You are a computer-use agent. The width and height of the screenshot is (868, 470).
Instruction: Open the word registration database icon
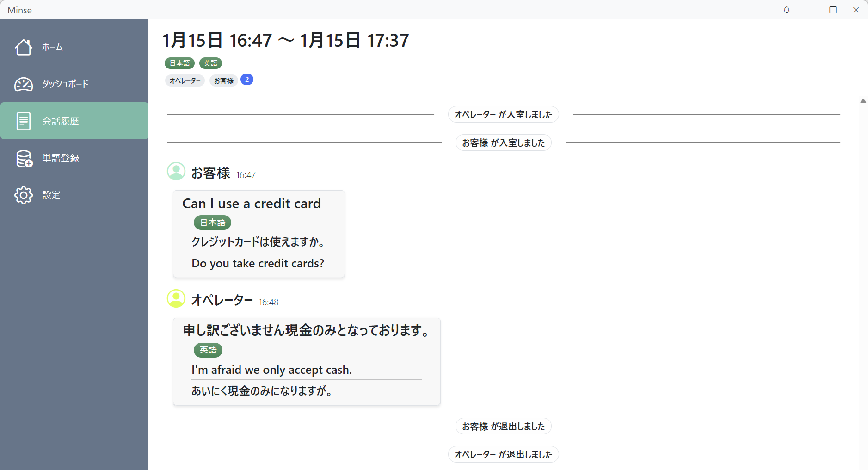coord(24,159)
